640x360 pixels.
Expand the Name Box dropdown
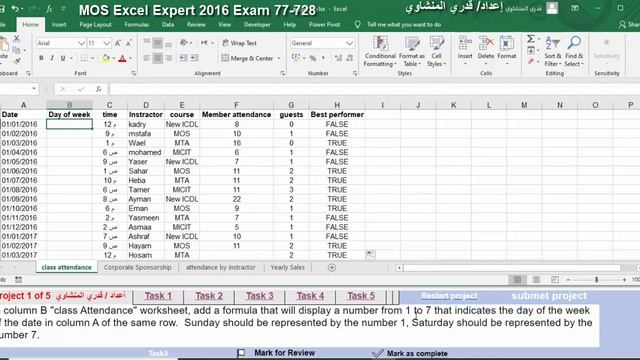(34, 89)
